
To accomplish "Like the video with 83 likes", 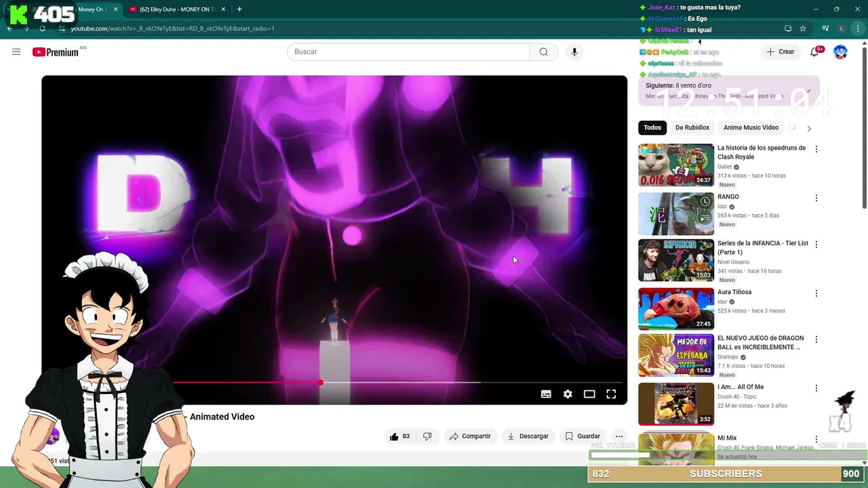I will [400, 436].
